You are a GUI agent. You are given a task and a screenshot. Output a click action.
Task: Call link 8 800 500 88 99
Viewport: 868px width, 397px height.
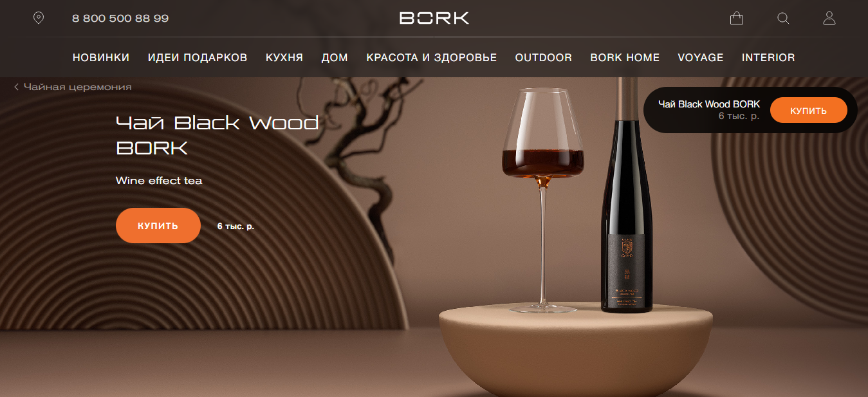(x=120, y=19)
